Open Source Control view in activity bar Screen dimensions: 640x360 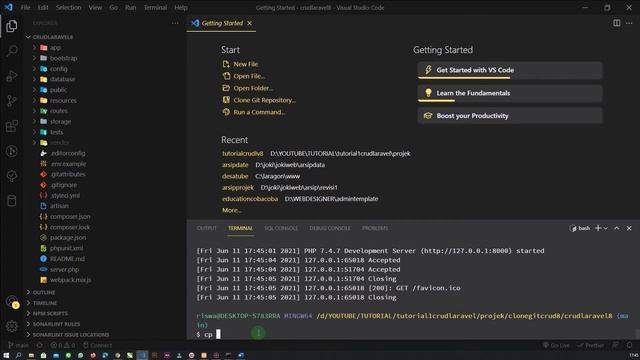pos(11,101)
